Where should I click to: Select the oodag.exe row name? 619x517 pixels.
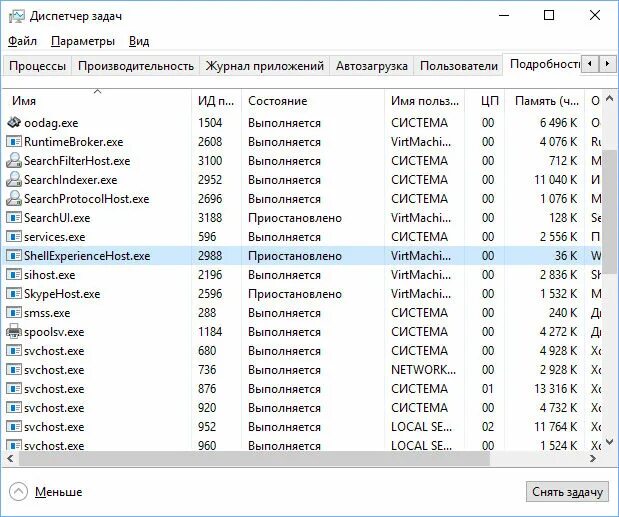(x=51, y=123)
